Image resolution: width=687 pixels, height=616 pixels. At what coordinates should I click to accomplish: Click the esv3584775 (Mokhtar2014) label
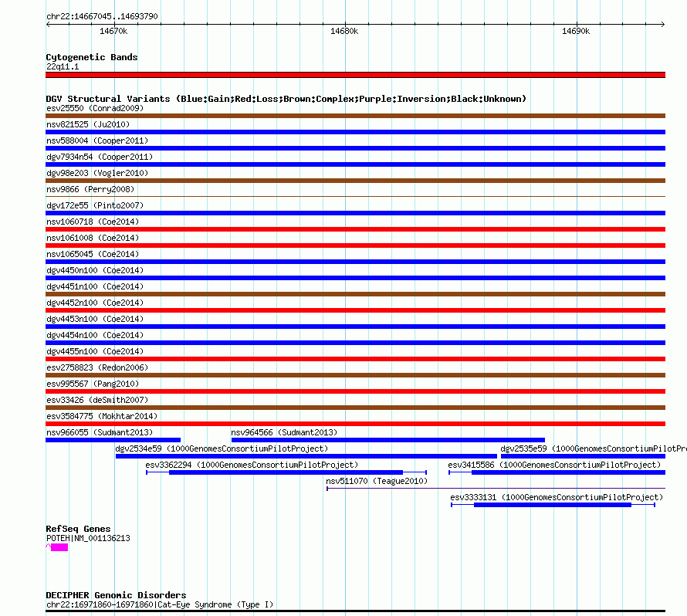[102, 416]
